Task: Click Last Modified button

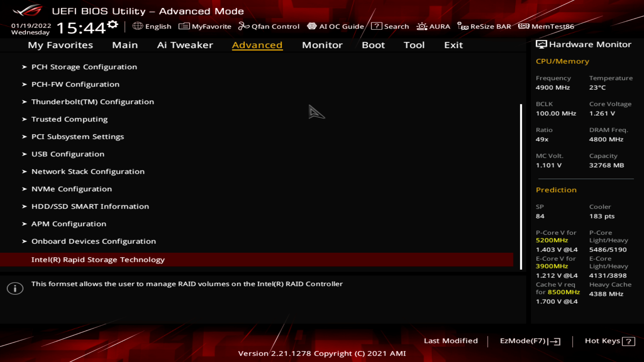Action: point(451,340)
